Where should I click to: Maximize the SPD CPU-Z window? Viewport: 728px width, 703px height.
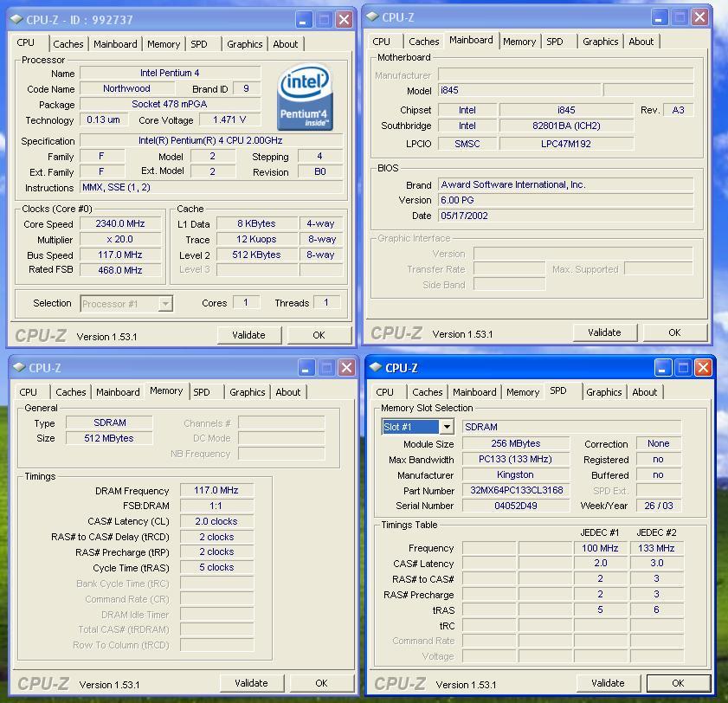tap(683, 368)
